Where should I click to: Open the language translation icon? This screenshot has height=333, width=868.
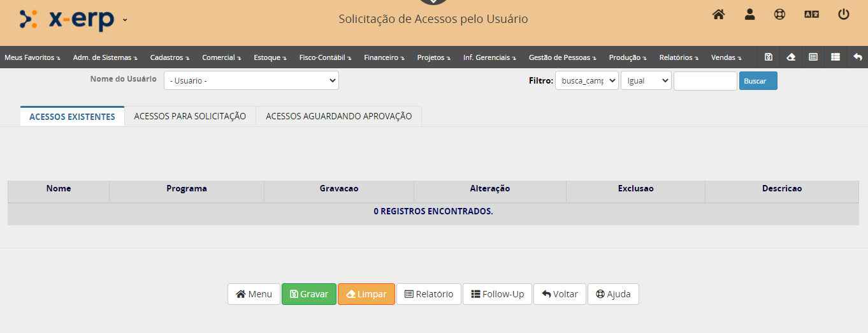click(811, 14)
